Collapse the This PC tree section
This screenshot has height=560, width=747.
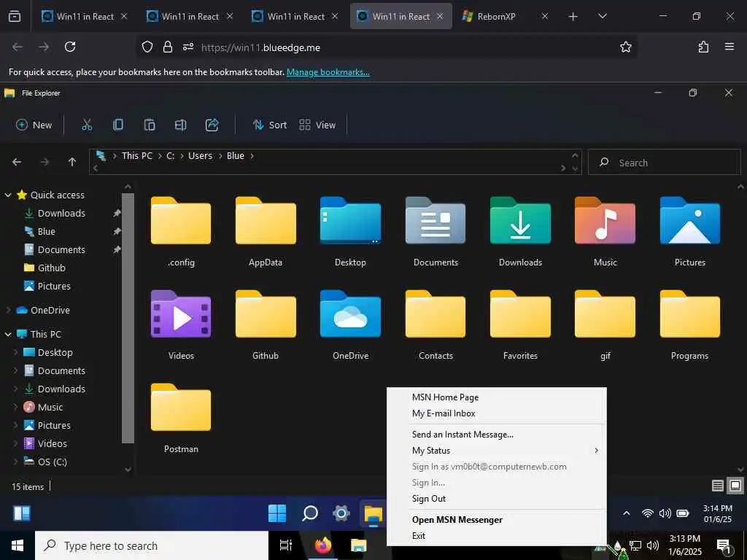8,334
